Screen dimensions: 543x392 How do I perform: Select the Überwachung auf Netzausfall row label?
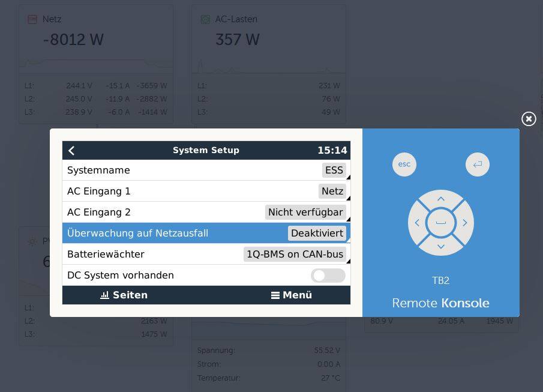(137, 234)
